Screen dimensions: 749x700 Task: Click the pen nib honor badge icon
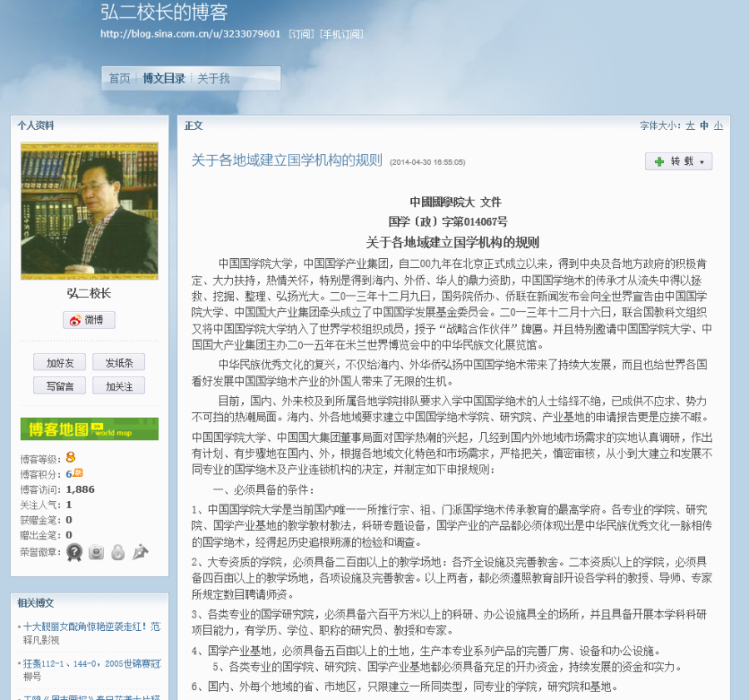coord(140,551)
